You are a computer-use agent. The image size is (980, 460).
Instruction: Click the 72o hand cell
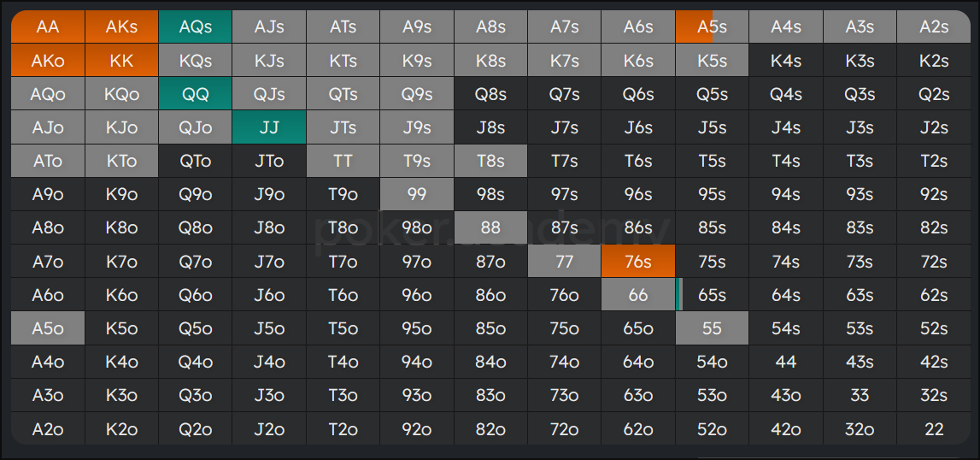coord(565,428)
